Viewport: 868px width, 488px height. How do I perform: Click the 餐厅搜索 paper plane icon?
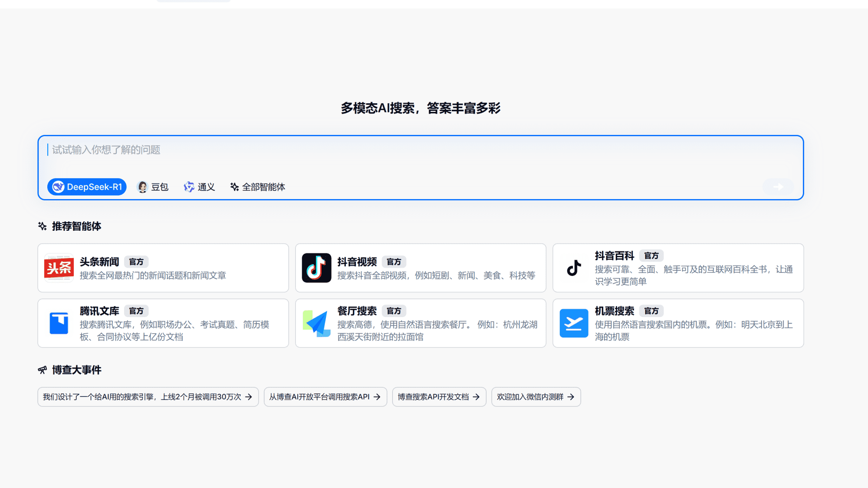point(316,323)
